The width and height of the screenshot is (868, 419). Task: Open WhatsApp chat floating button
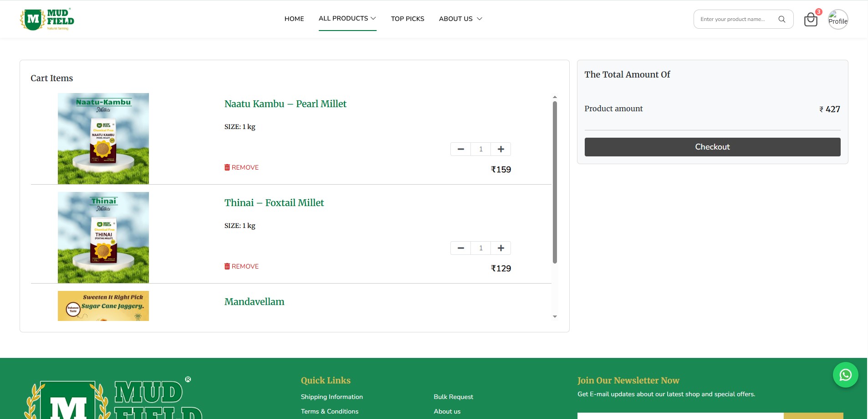click(846, 375)
